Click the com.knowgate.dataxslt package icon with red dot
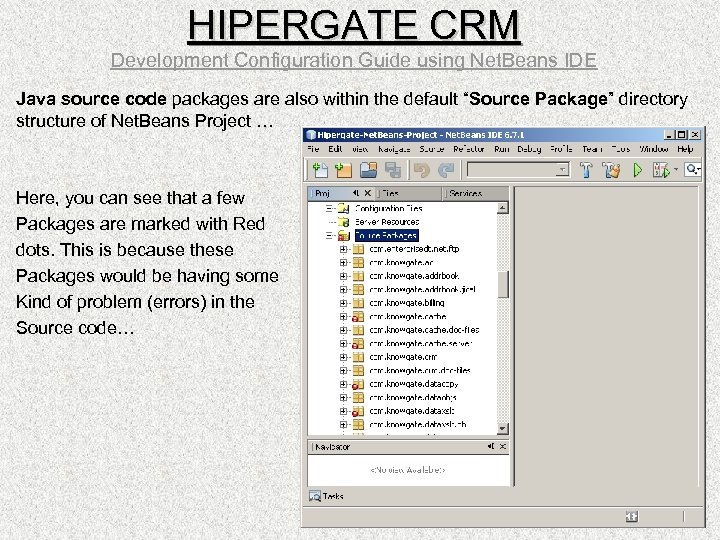Screen dimensions: 720x540 point(358,411)
